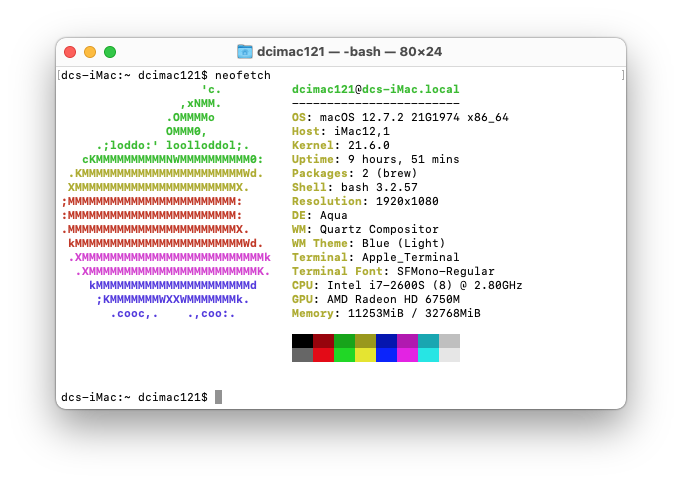Screen dimensions: 682x483
Task: Click the typed neofetch command text
Action: coord(243,75)
